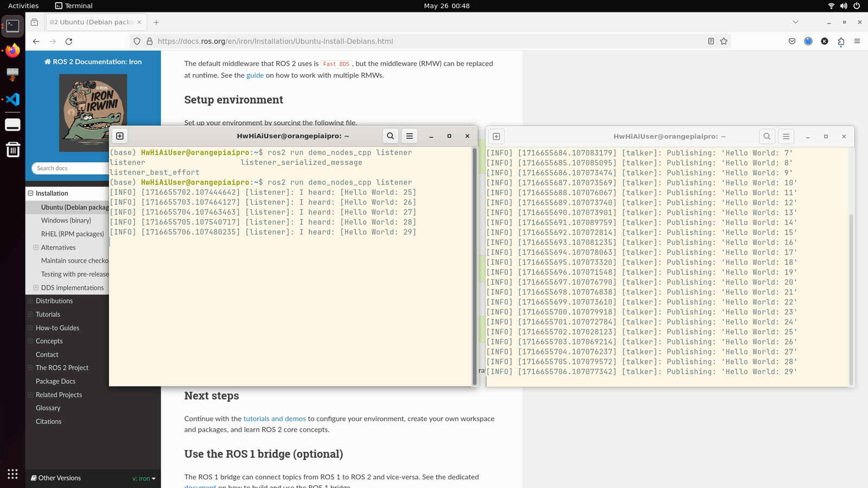Image resolution: width=868 pixels, height=488 pixels.
Task: Open Visual Studio Code from dock
Action: click(x=12, y=99)
